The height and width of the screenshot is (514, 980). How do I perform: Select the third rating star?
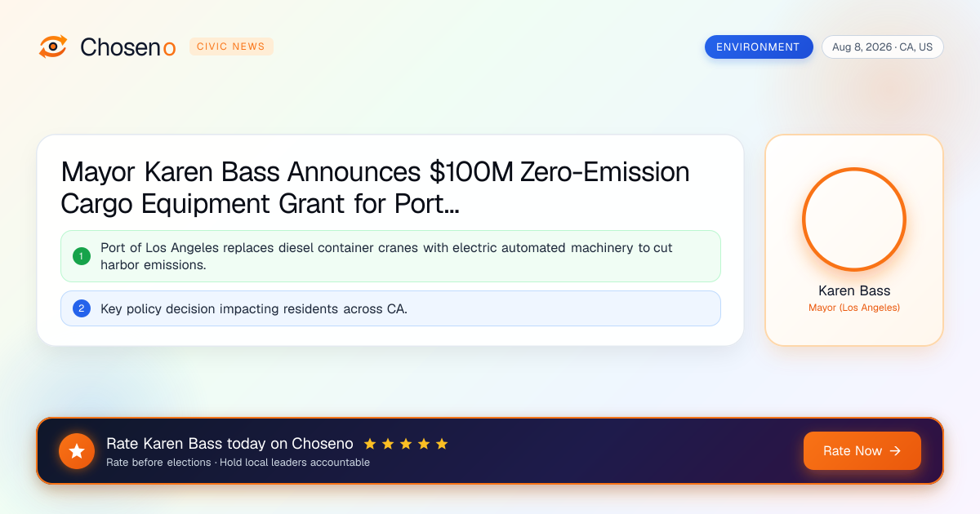(x=406, y=444)
